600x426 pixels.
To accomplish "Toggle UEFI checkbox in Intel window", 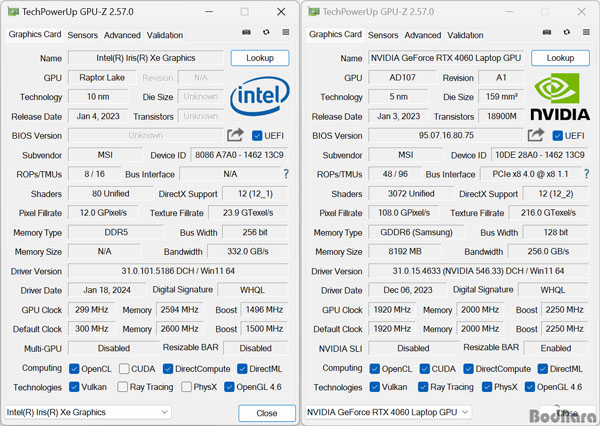I will point(257,135).
